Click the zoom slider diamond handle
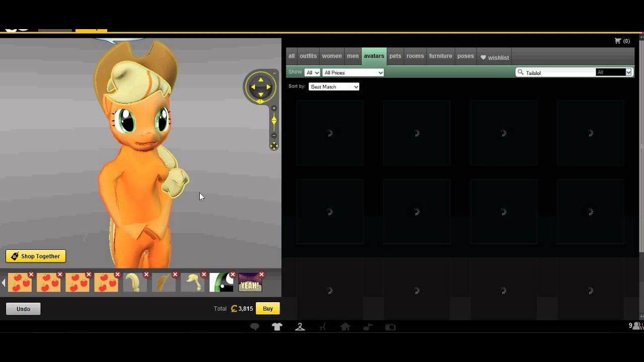This screenshot has height=362, width=644. coord(274,121)
